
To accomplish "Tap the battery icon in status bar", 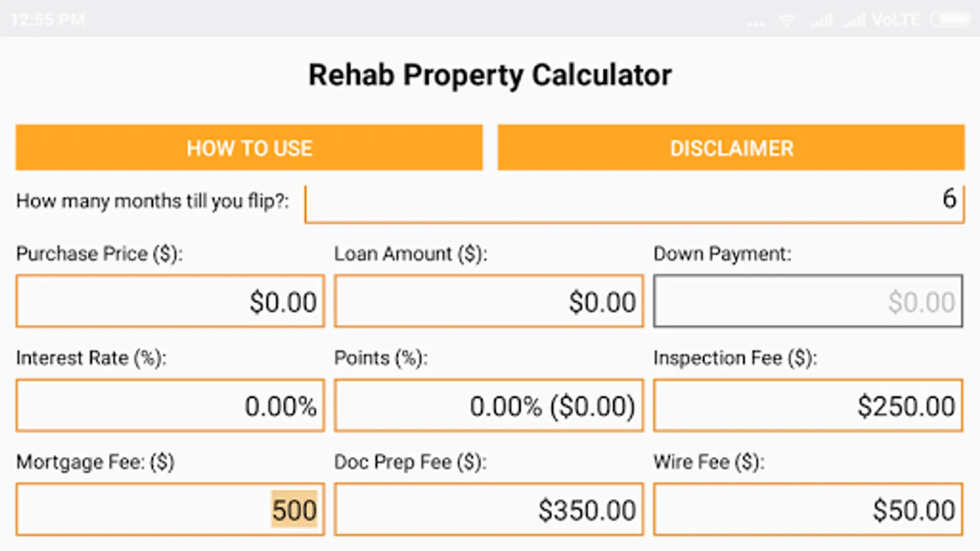I will 950,20.
